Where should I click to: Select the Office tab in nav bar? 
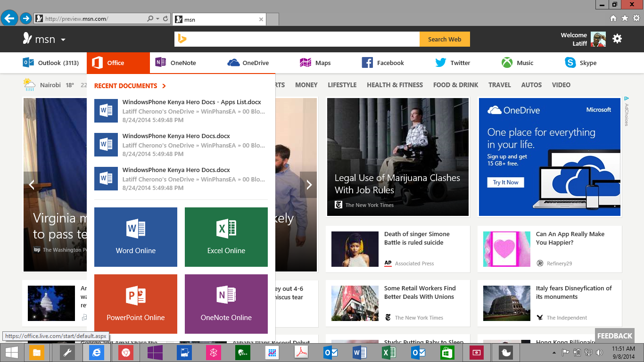[118, 63]
